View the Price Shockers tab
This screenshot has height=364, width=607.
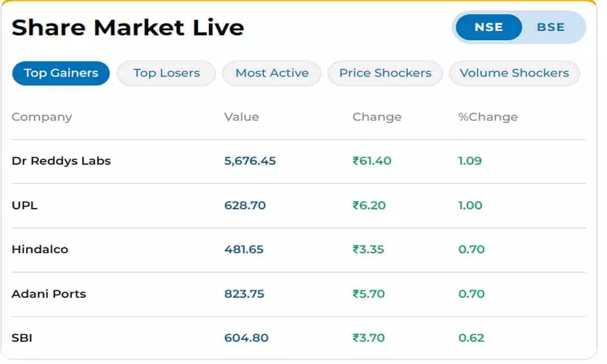tap(385, 73)
